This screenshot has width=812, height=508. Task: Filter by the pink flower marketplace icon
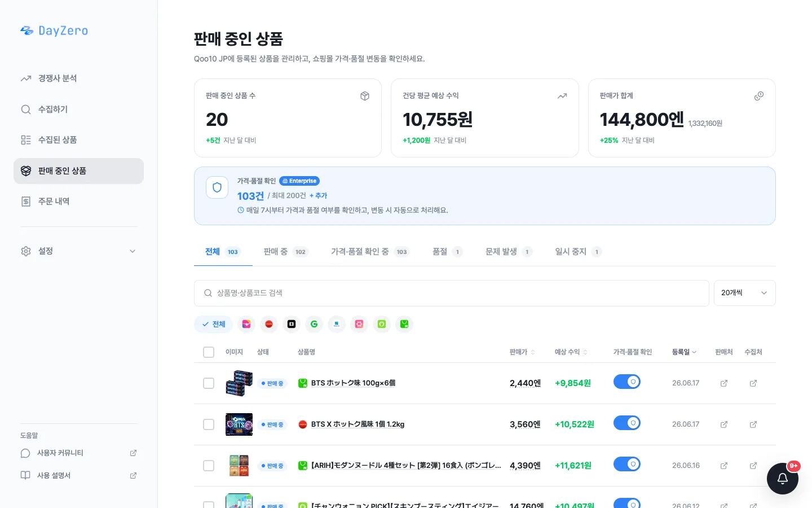(x=359, y=324)
